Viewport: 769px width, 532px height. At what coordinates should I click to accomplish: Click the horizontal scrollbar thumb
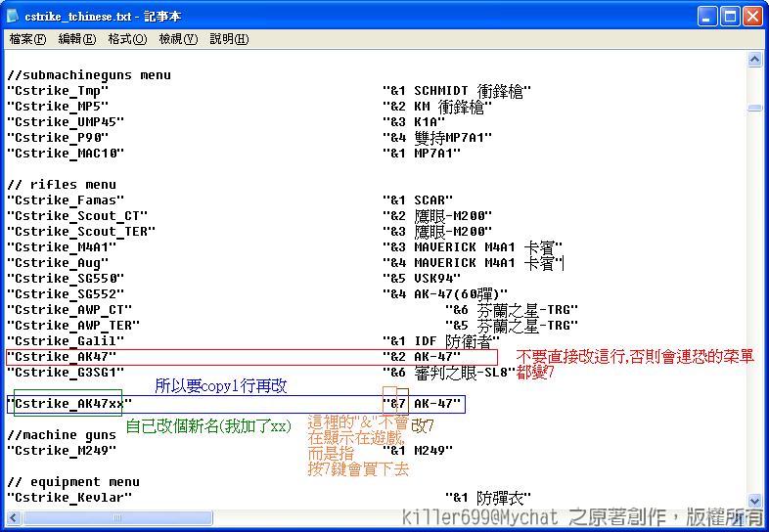(x=117, y=517)
